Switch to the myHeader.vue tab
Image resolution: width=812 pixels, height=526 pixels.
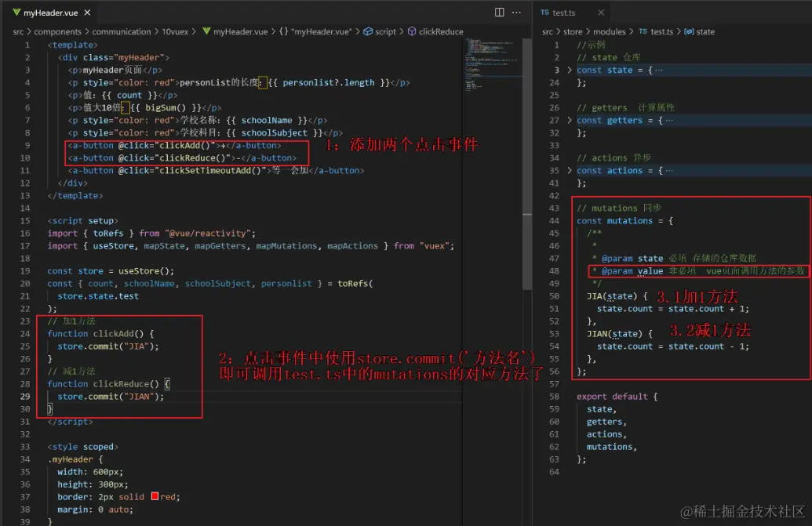(51, 13)
